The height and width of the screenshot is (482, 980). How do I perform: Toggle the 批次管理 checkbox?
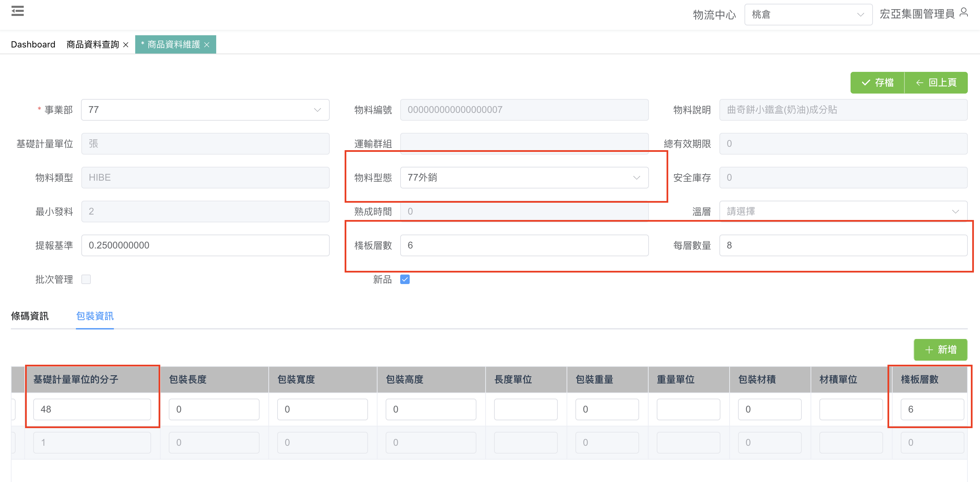tap(86, 280)
